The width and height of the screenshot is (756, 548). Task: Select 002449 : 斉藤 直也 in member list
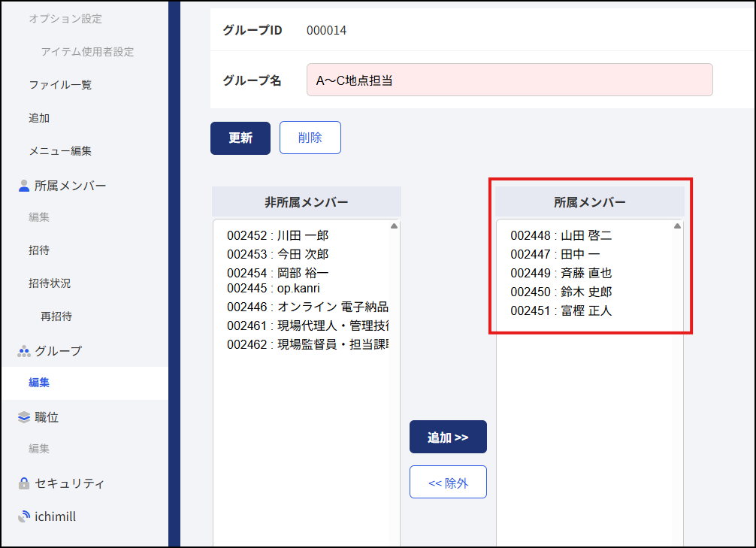click(x=561, y=273)
